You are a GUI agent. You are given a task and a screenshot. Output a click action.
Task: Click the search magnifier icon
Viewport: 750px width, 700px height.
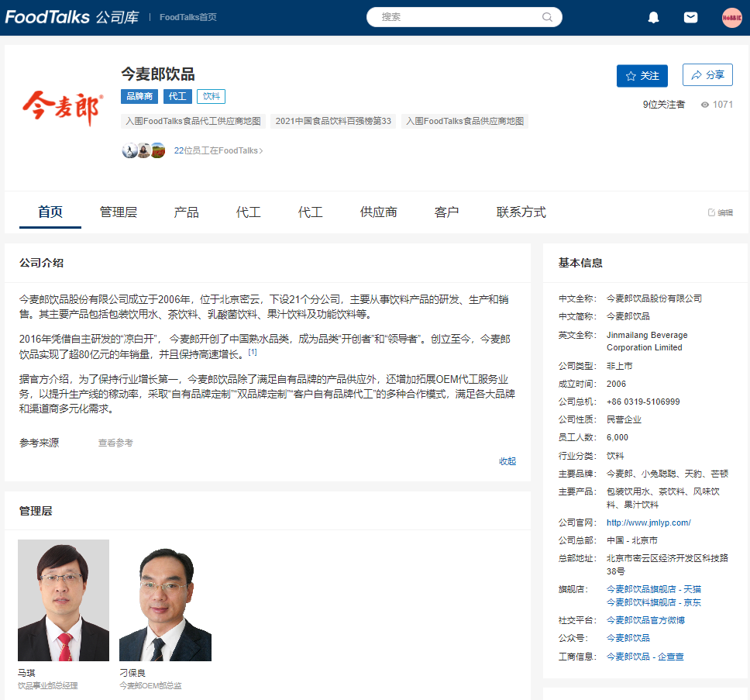pos(547,17)
